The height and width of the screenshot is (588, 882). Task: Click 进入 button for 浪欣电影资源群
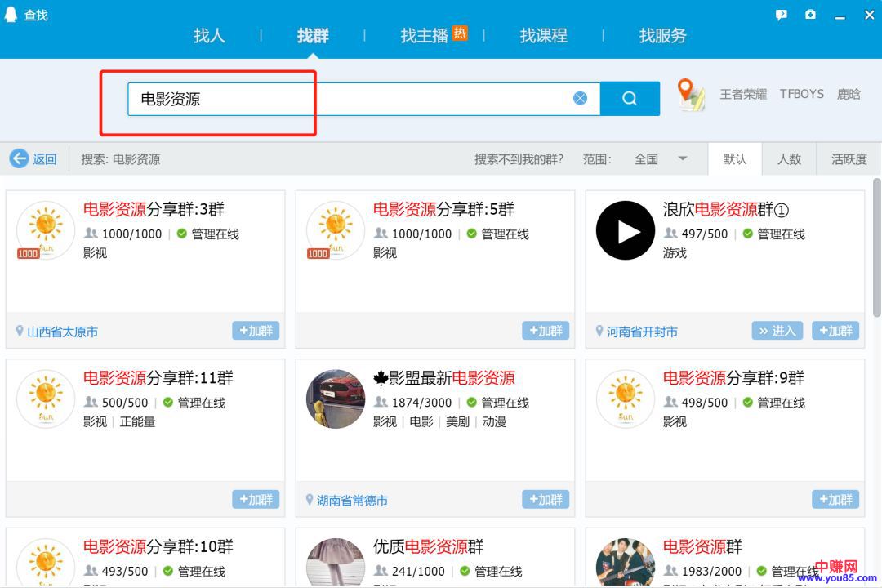click(777, 331)
